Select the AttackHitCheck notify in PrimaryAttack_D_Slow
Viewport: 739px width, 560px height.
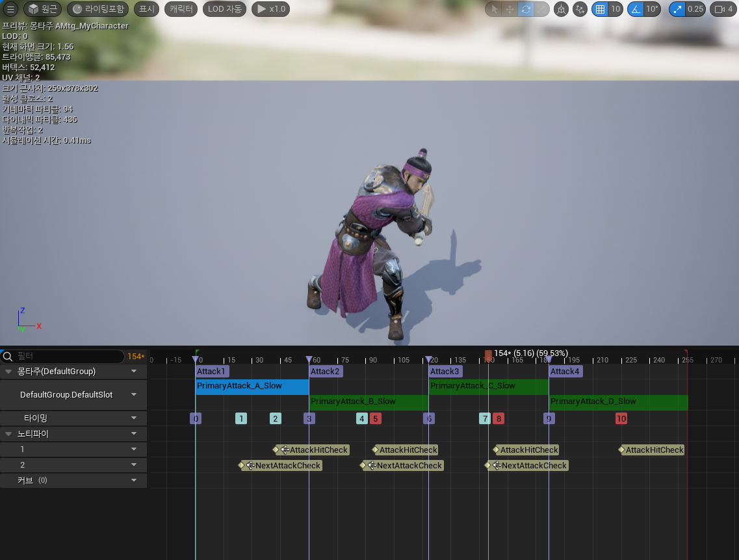tap(651, 450)
